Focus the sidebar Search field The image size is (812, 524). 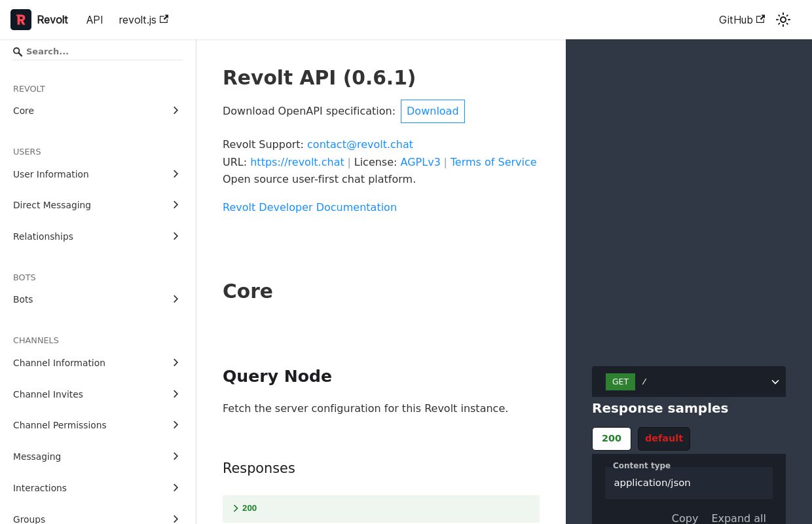98,52
